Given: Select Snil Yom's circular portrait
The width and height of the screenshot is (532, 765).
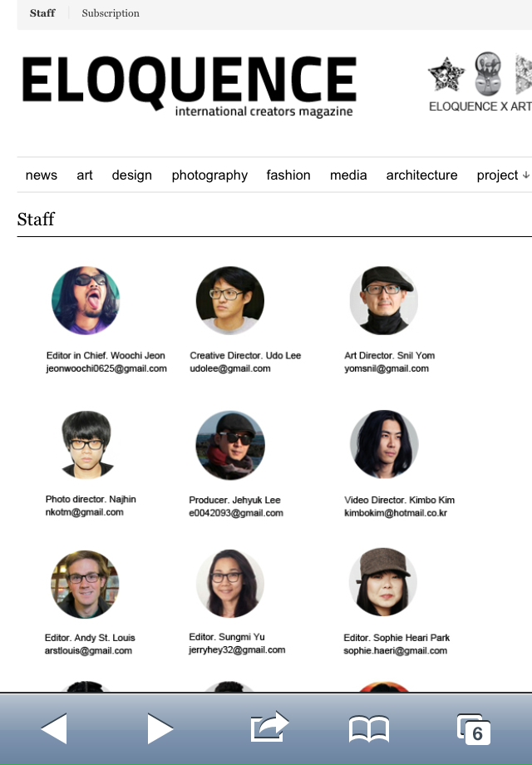Looking at the screenshot, I should (383, 300).
